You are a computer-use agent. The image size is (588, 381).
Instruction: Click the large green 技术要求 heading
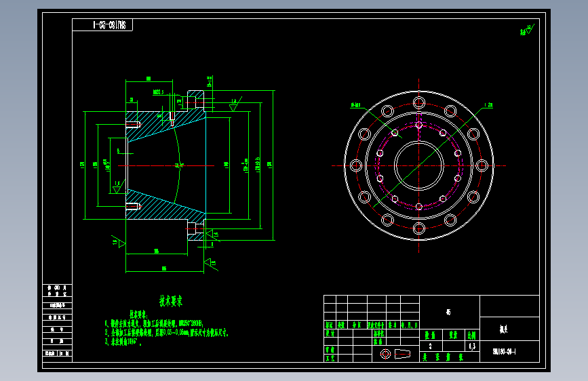[x=171, y=301]
